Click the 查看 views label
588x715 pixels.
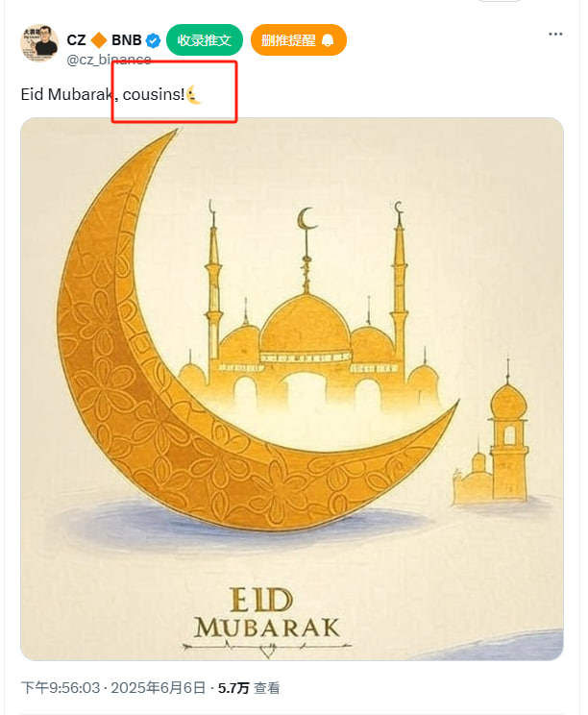267,688
